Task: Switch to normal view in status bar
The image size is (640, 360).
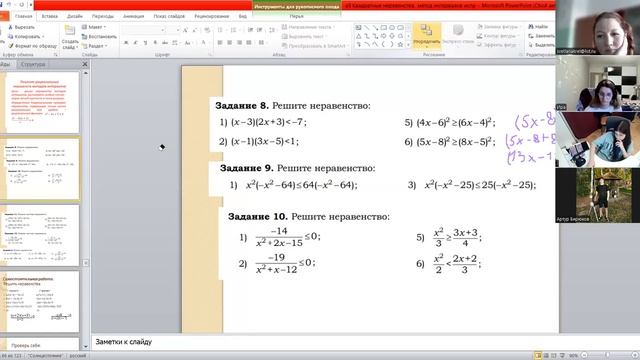Action: (538, 356)
